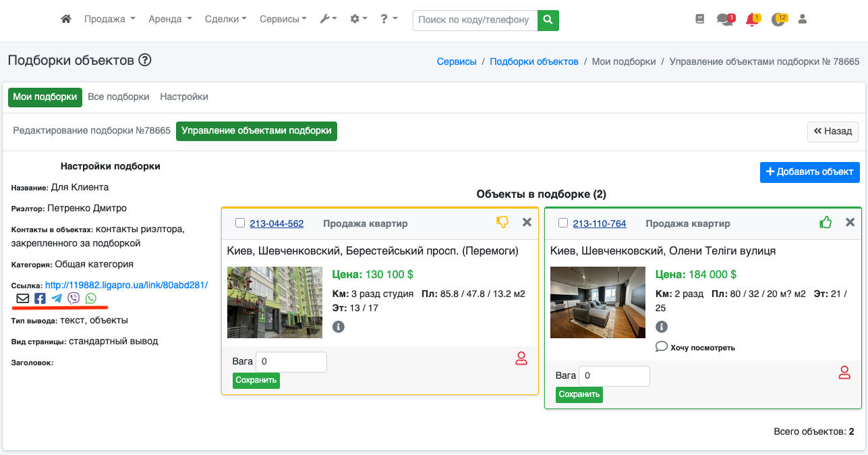Share the collection link via WhatsApp icon
The height and width of the screenshot is (455, 868).
[90, 298]
